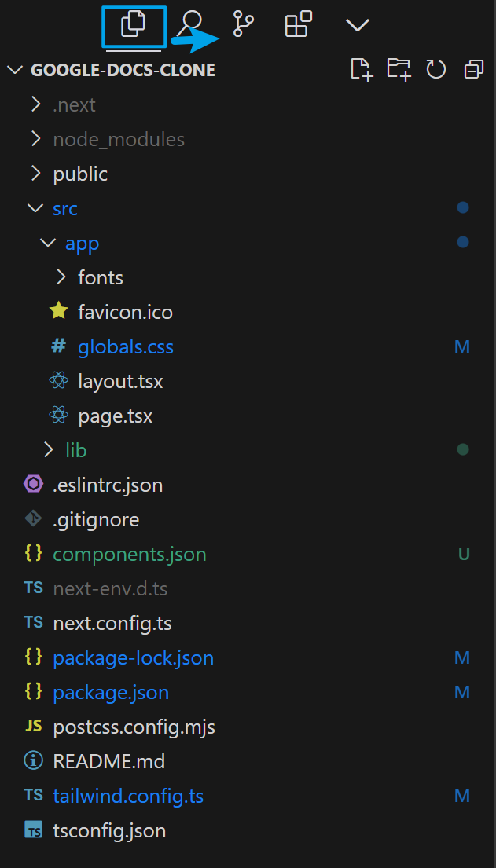Open tailwind.config.ts file
Image resolution: width=496 pixels, height=868 pixels.
(127, 796)
